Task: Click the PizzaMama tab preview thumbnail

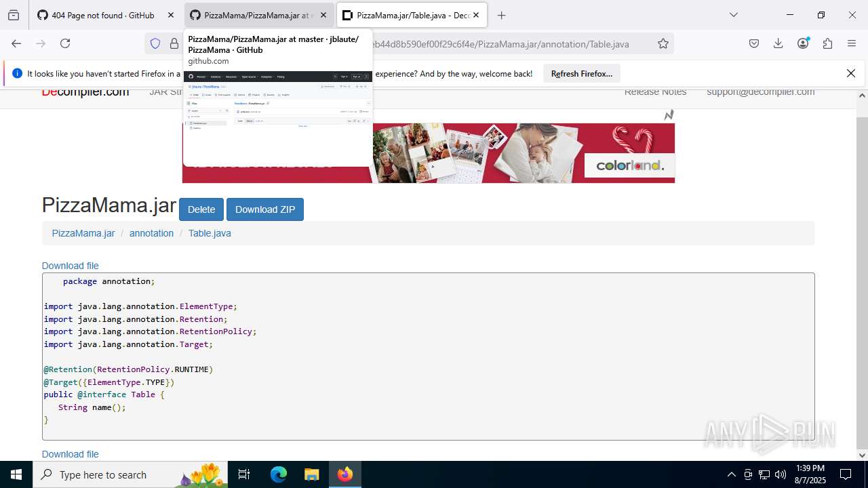Action: (x=277, y=119)
